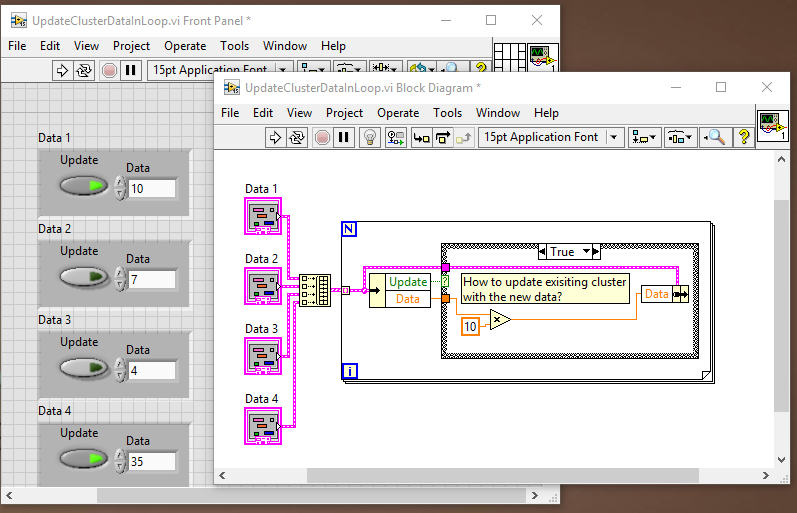Click Data 1 numeric increment/decrement stepper
Image resolution: width=797 pixels, height=513 pixels.
click(x=120, y=188)
